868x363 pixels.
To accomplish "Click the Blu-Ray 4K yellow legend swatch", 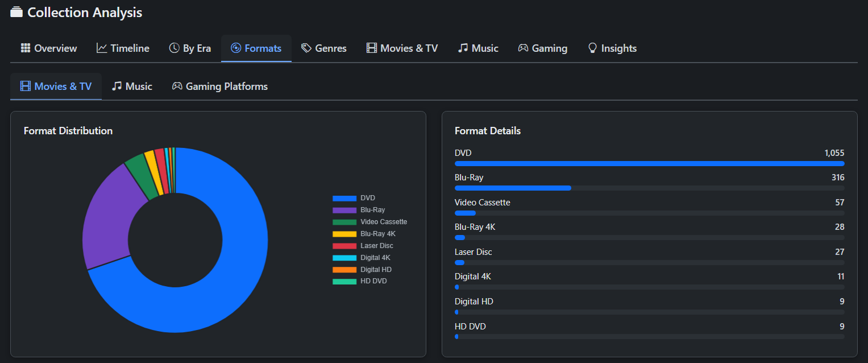I will [x=344, y=234].
